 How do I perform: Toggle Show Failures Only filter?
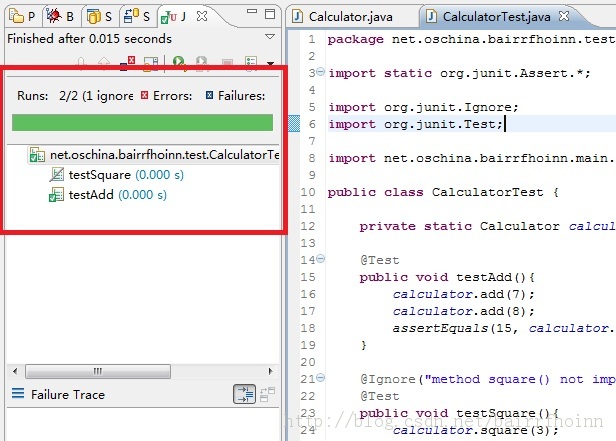point(127,62)
